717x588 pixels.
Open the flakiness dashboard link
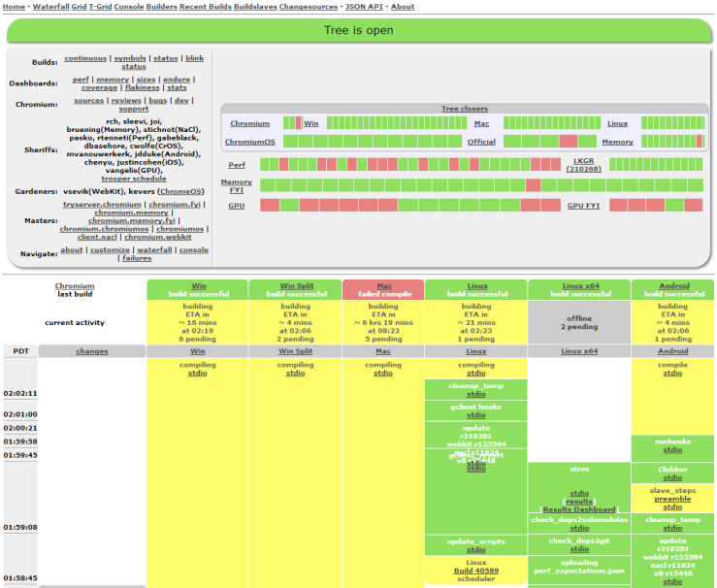pos(143,87)
